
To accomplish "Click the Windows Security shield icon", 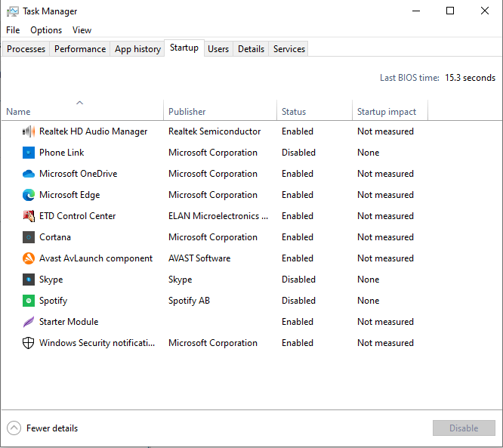I will (29, 343).
